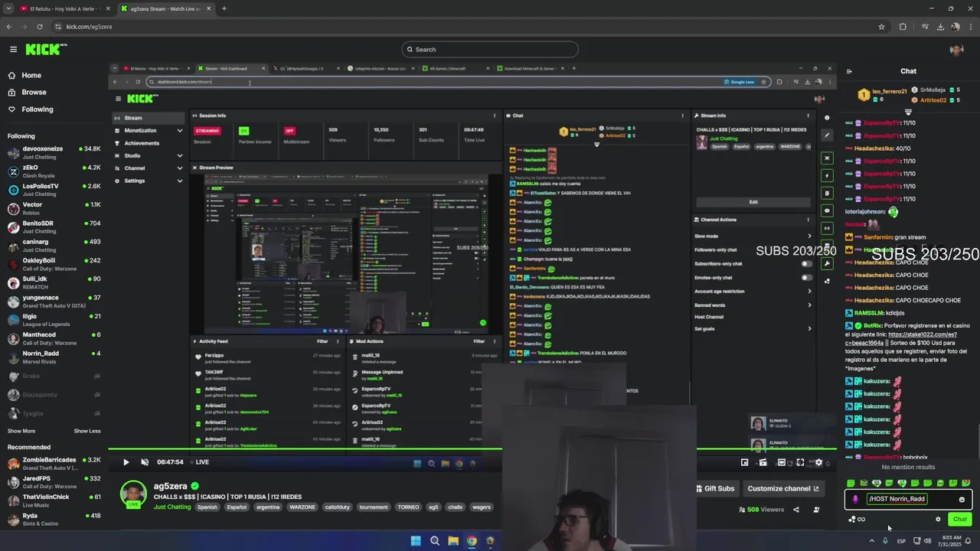The width and height of the screenshot is (980, 551).
Task: Click the Gift Subs button
Action: [x=715, y=488]
